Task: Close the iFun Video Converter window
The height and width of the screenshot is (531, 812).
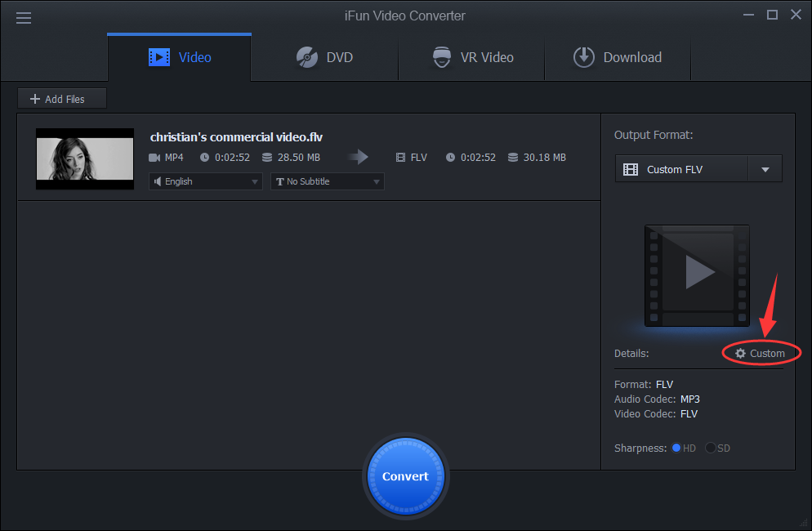Action: pos(796,15)
